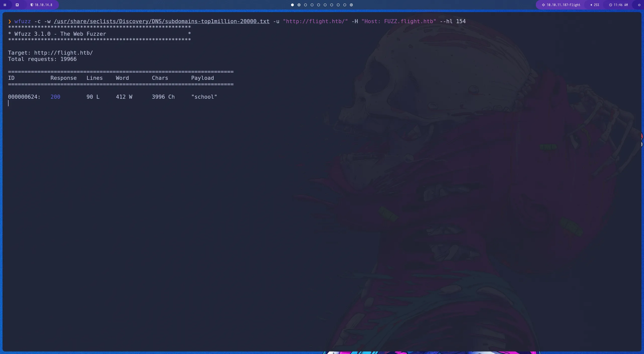Click the clock icon before 11:46 AM
The image size is (644, 354).
611,5
